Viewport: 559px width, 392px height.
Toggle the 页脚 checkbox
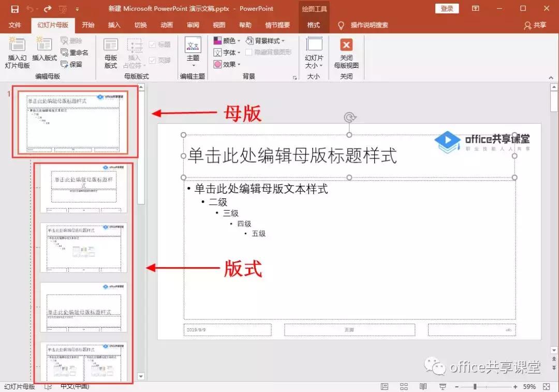[153, 60]
